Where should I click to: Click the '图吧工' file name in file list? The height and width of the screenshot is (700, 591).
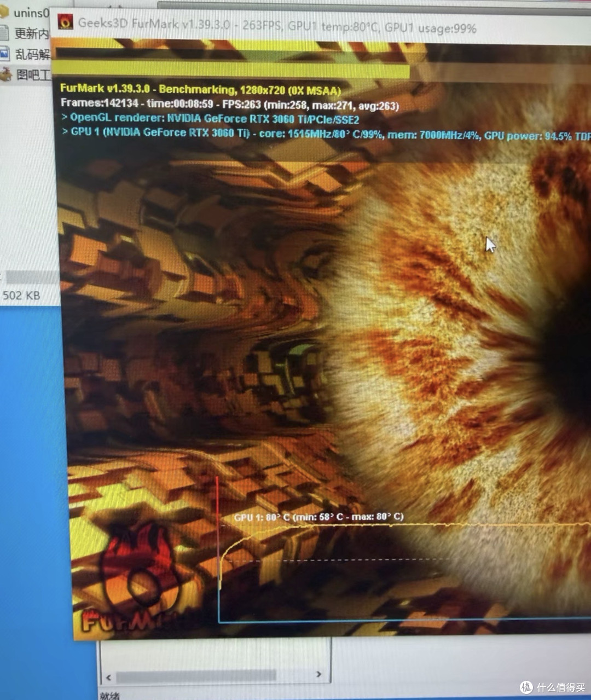click(33, 74)
